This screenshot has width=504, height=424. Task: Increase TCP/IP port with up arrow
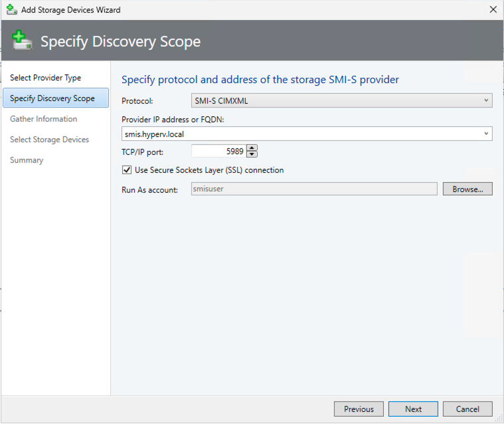[x=252, y=148]
